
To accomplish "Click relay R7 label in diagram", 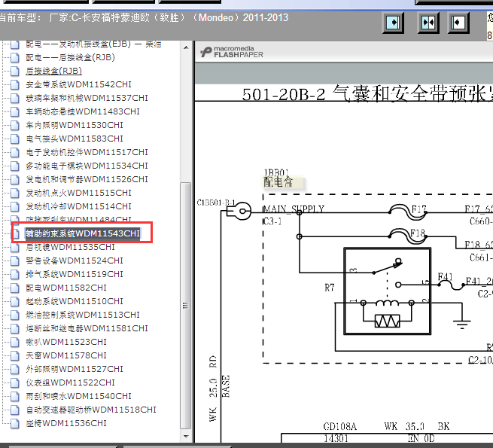I will [330, 288].
